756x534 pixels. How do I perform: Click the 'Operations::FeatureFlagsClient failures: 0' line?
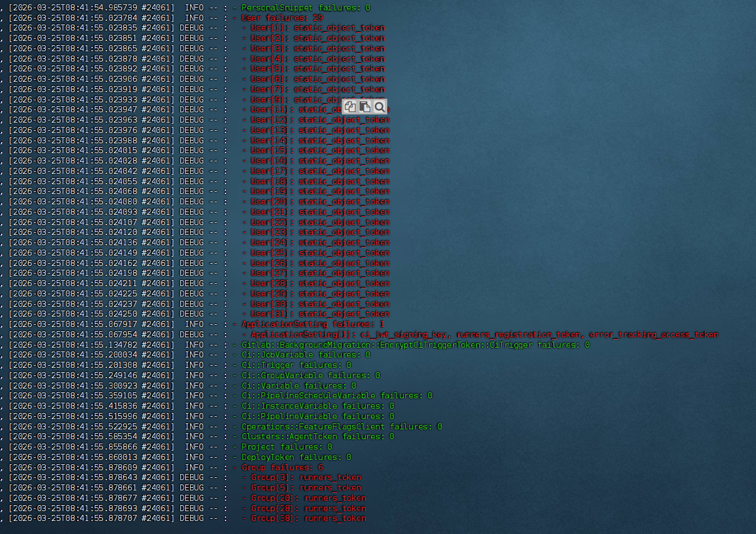(x=342, y=427)
